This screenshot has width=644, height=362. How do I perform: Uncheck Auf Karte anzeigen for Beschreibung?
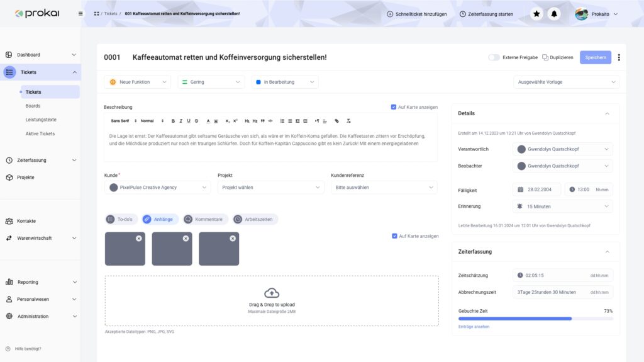(x=394, y=107)
